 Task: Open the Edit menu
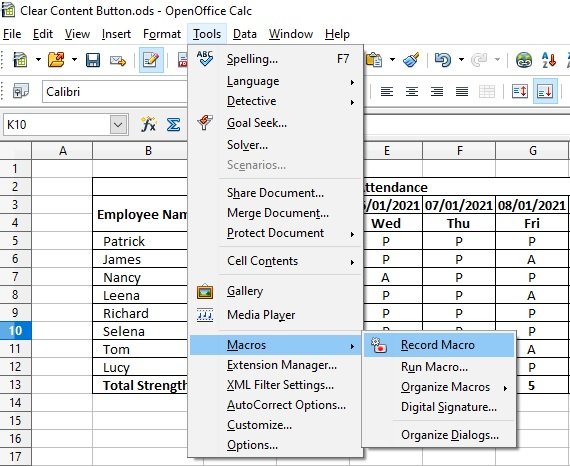tap(43, 34)
